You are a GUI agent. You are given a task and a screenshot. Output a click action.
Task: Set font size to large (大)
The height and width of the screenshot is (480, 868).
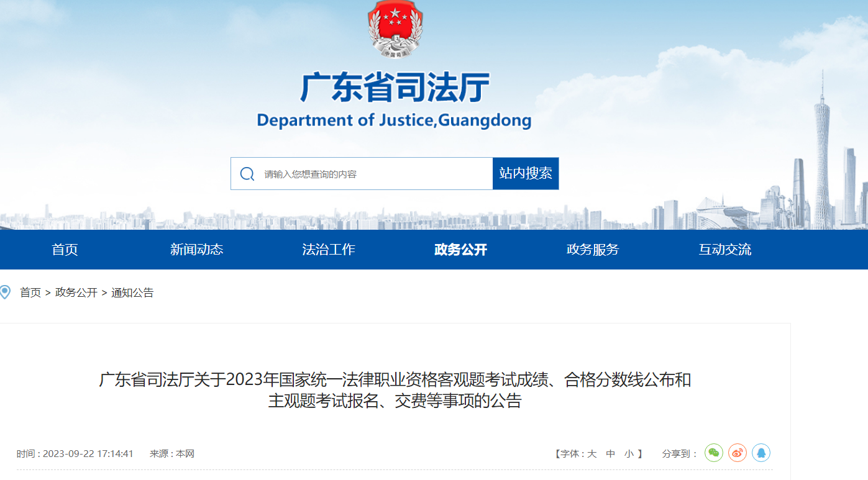point(592,454)
